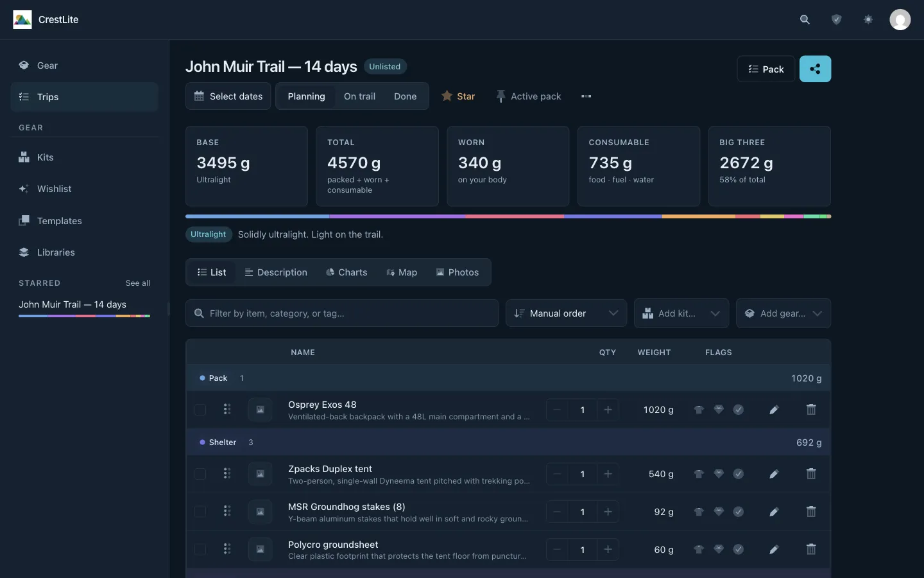Open user avatar menu
Image resolution: width=924 pixels, height=578 pixels.
coord(900,20)
